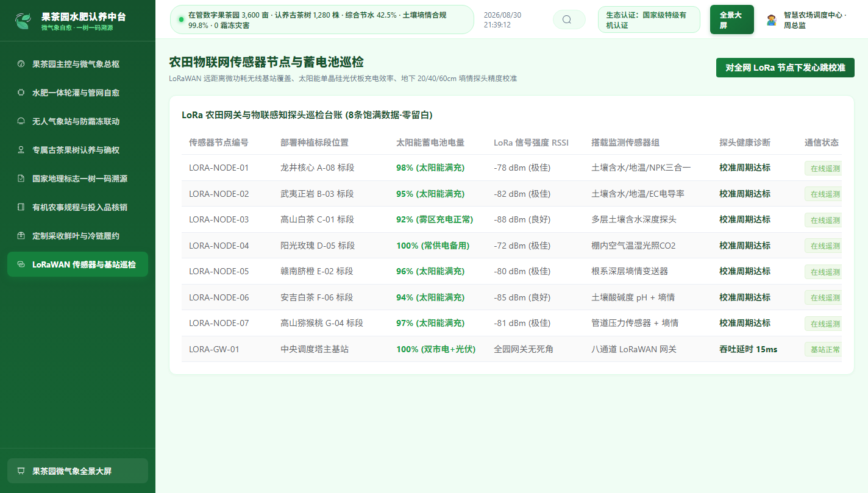Click the leaf logo icon in sidebar header
Screen dimensions: 868x493
pyautogui.click(x=23, y=21)
